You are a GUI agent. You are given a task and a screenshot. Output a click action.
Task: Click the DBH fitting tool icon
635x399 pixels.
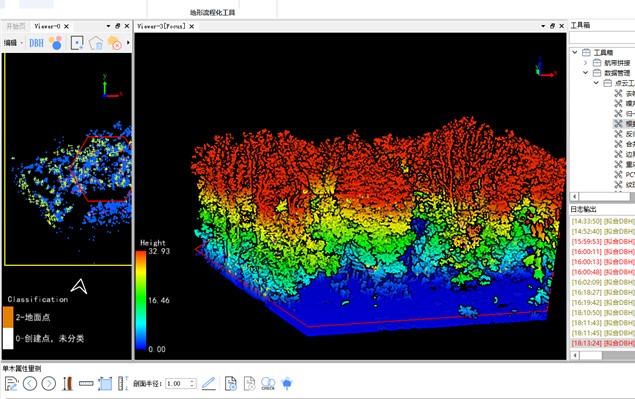(36, 43)
